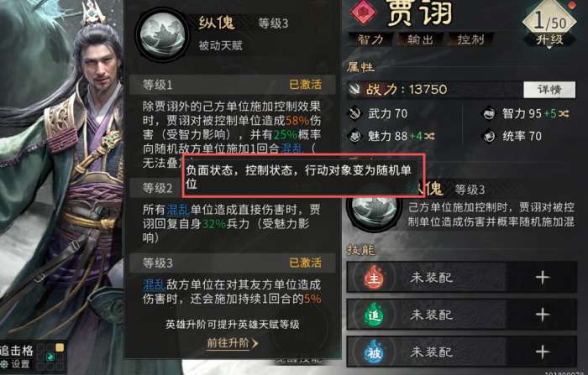Click the 纵傀 passive talent icon in popup
The width and height of the screenshot is (588, 375).
(162, 35)
